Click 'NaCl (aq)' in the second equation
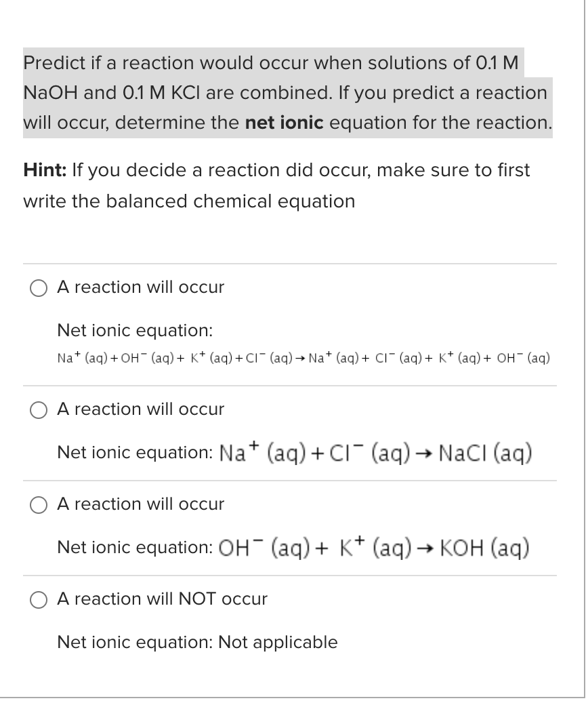This screenshot has height=705, width=588. 486,451
